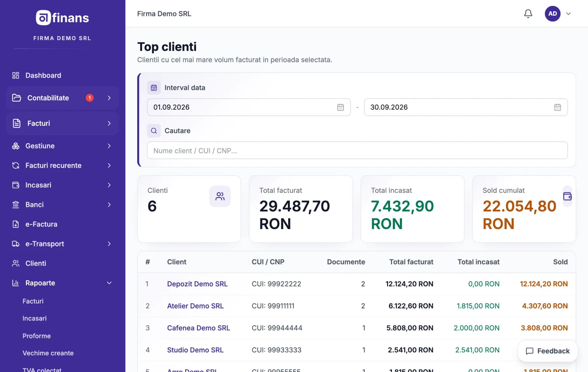
Task: Click the Clienti card people icon
Action: (x=220, y=196)
